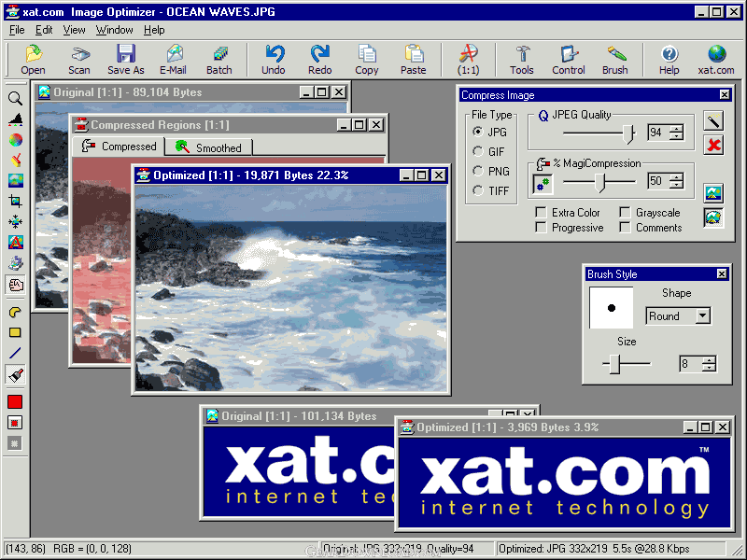Image resolution: width=747 pixels, height=560 pixels.
Task: Click the Scan toolbar icon
Action: coord(79,60)
